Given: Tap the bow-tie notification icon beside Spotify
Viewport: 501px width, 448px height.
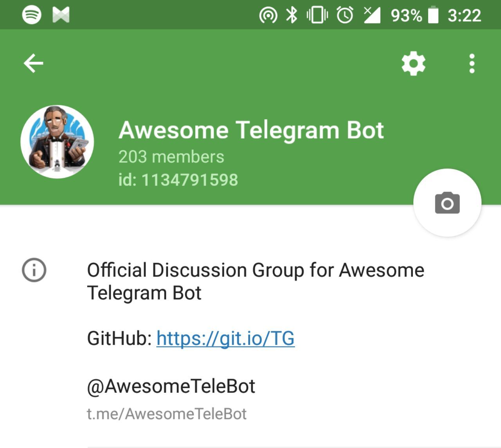Looking at the screenshot, I should point(61,15).
